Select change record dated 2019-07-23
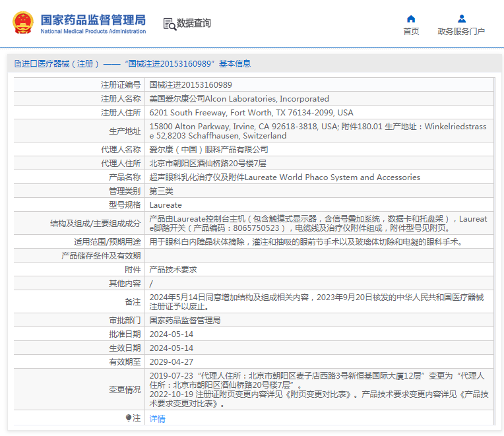Screen dimensions: 504x436 (x=317, y=380)
